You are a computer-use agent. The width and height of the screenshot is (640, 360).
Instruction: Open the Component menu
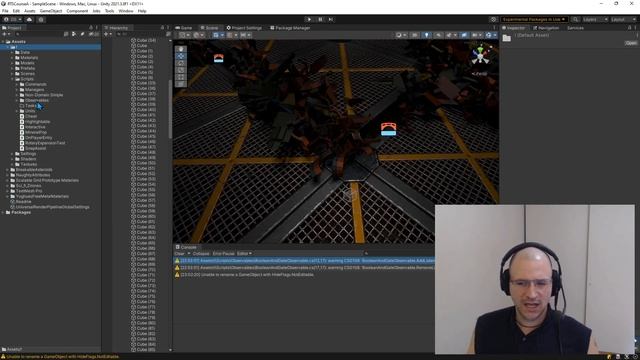click(77, 11)
